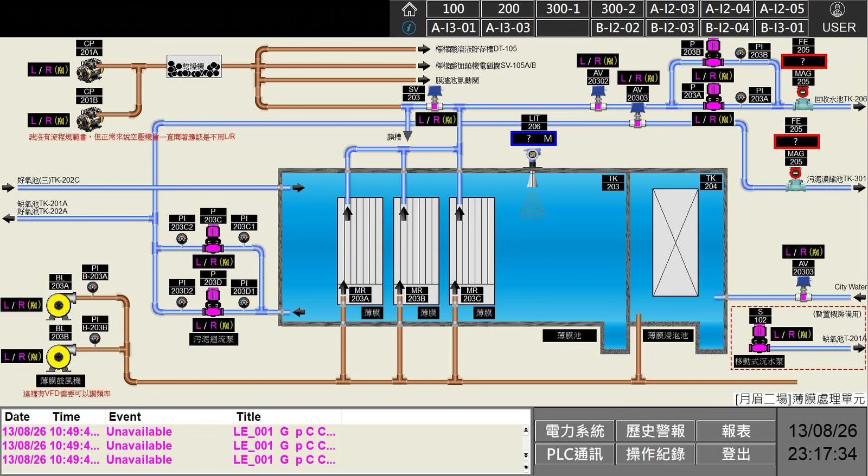Select the BL 203A blower
The image size is (868, 476).
coord(60,306)
